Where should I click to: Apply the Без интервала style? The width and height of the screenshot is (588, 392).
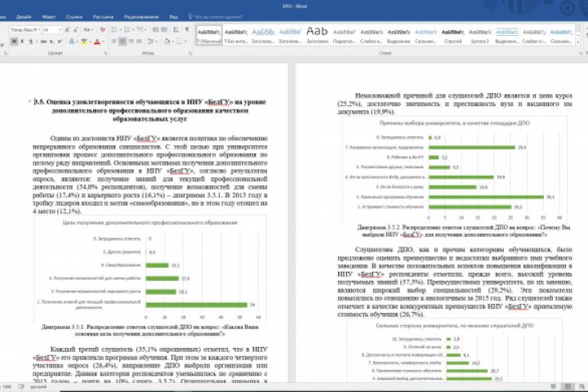pos(236,35)
